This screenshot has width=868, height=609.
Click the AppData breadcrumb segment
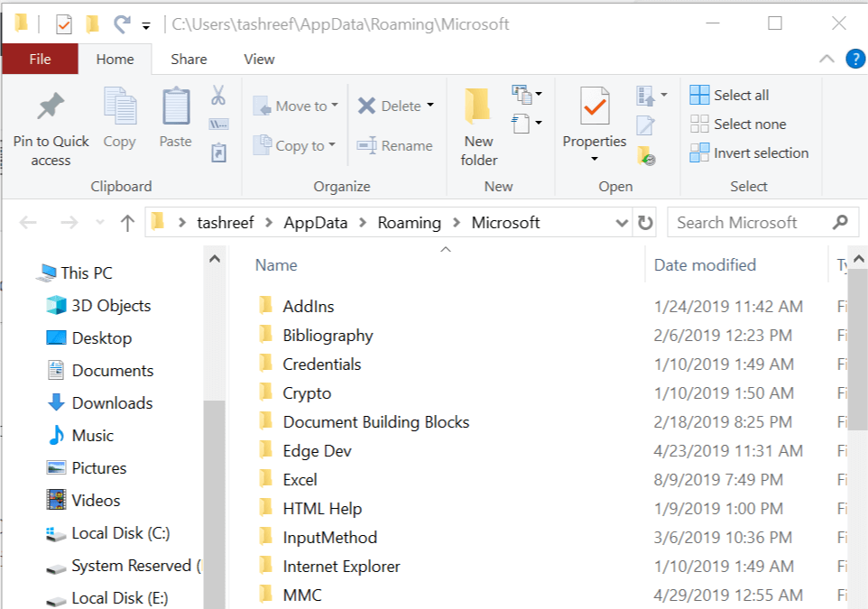pos(316,223)
